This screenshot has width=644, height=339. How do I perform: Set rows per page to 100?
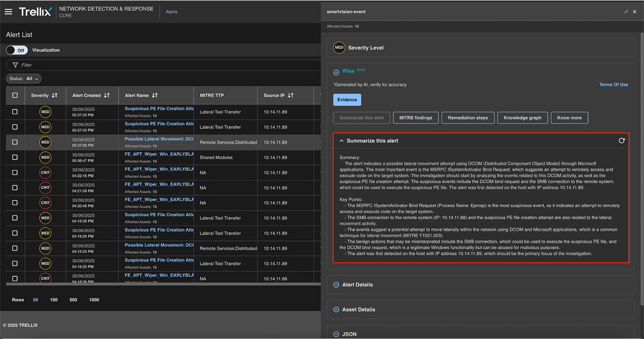point(54,300)
